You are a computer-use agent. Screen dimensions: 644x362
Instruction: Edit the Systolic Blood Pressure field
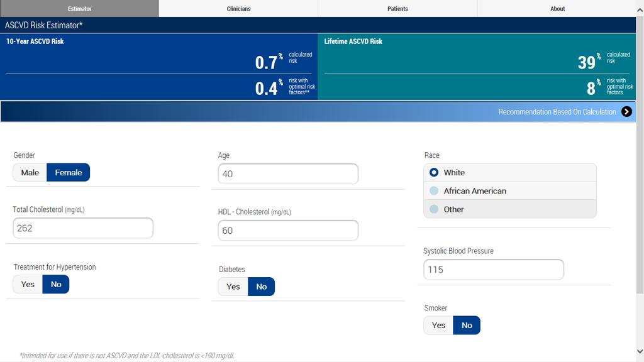(x=493, y=270)
